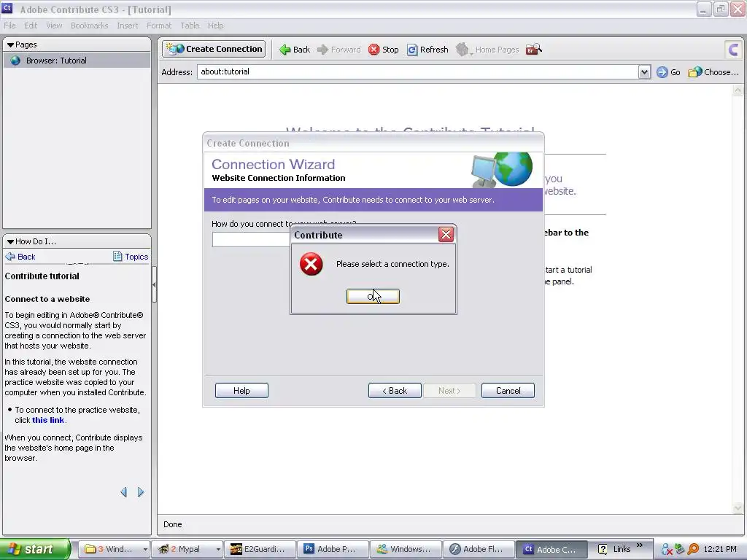Click the red Stop icon
Image resolution: width=747 pixels, height=560 pixels.
coord(374,50)
